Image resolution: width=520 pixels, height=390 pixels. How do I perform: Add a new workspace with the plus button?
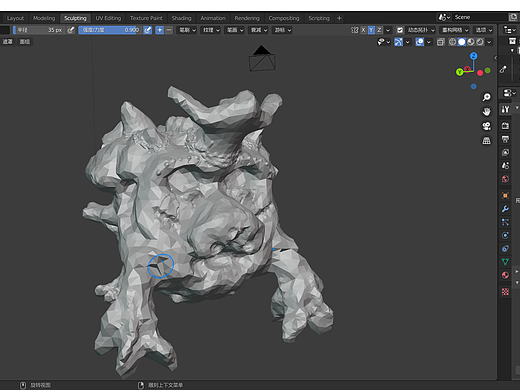339,18
